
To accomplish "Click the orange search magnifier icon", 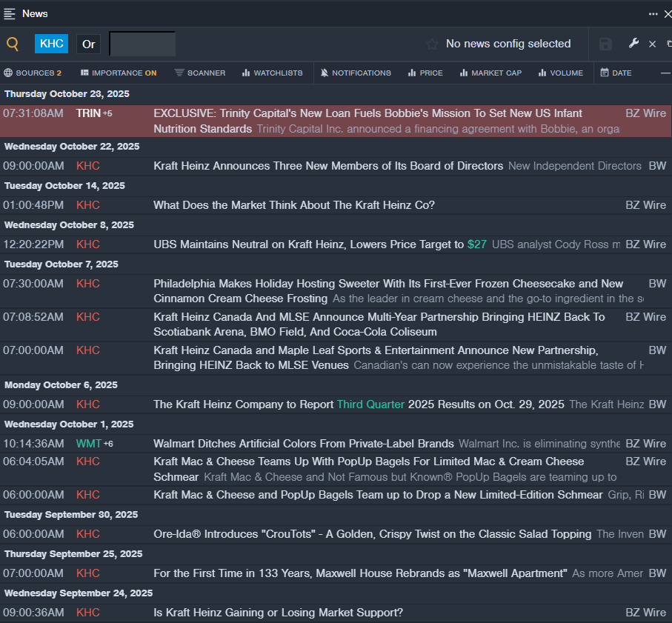I will click(x=13, y=44).
